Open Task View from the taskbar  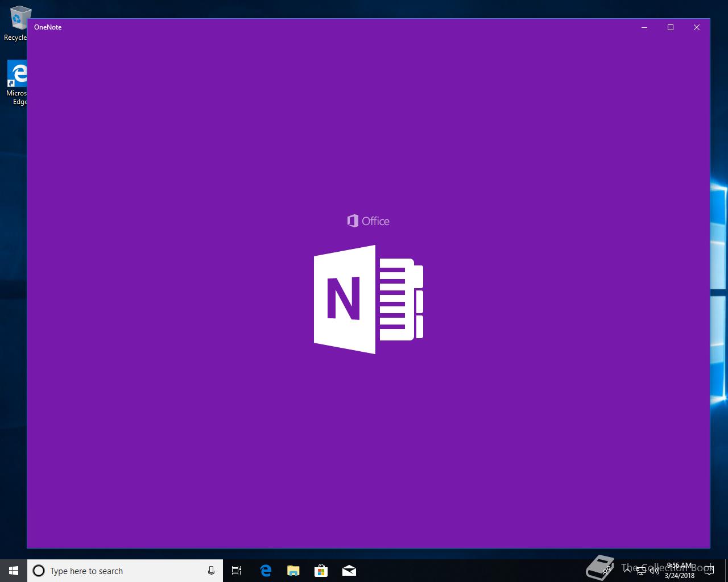(x=237, y=571)
